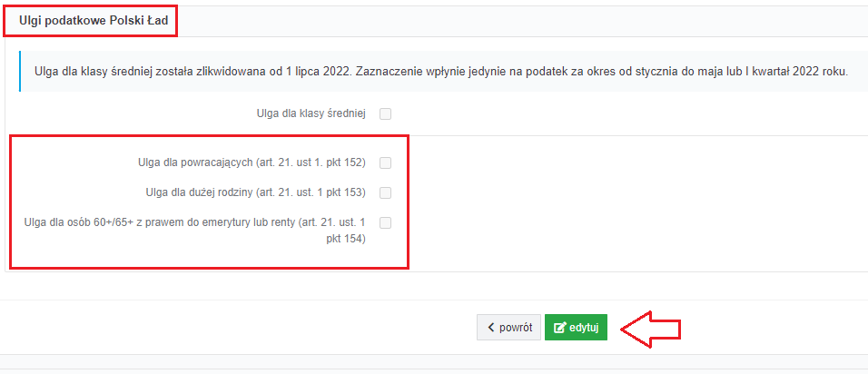The width and height of the screenshot is (868, 374).
Task: Click the 'pkt 153' article reference
Action: click(x=346, y=192)
